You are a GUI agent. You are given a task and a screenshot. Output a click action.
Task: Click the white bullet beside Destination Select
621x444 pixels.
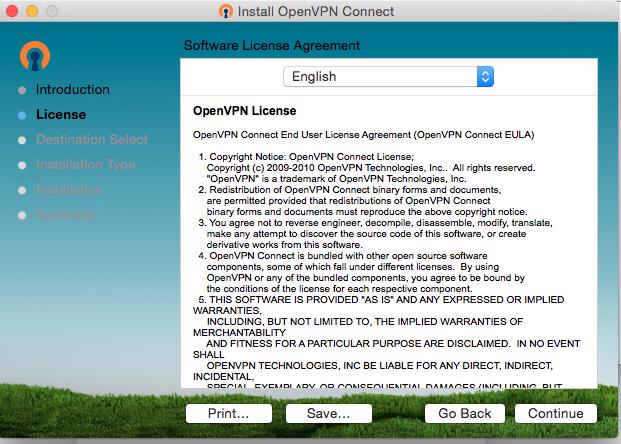click(22, 140)
